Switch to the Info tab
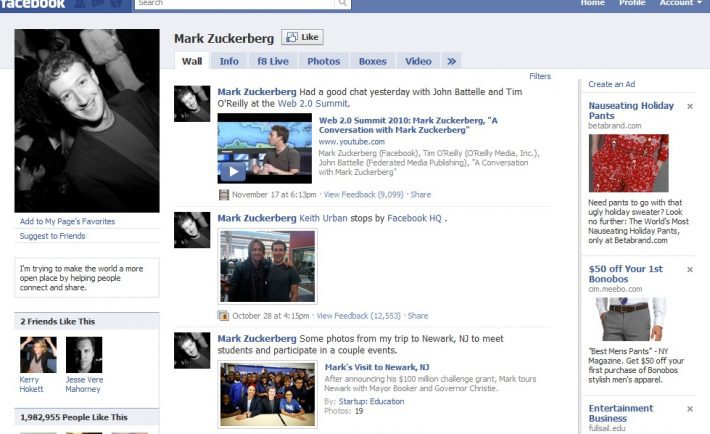The image size is (710, 434). click(x=229, y=61)
